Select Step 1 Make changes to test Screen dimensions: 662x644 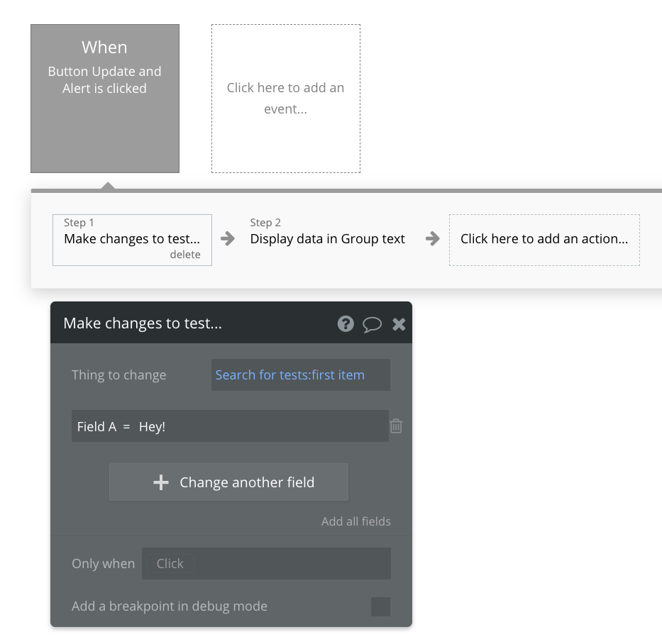pos(132,238)
